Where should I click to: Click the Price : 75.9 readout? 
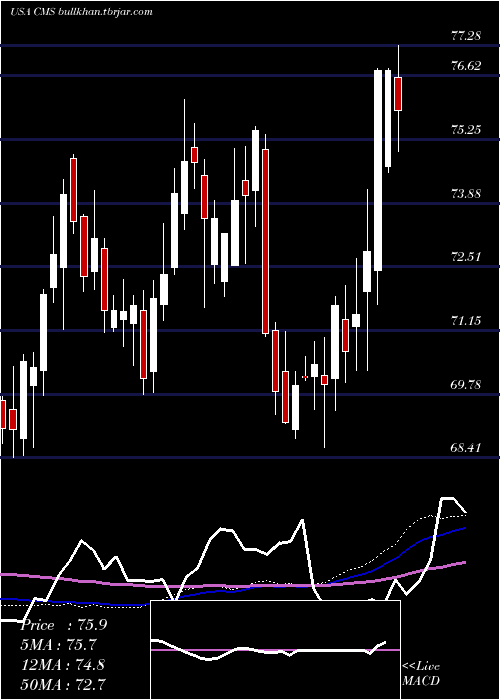[64, 625]
